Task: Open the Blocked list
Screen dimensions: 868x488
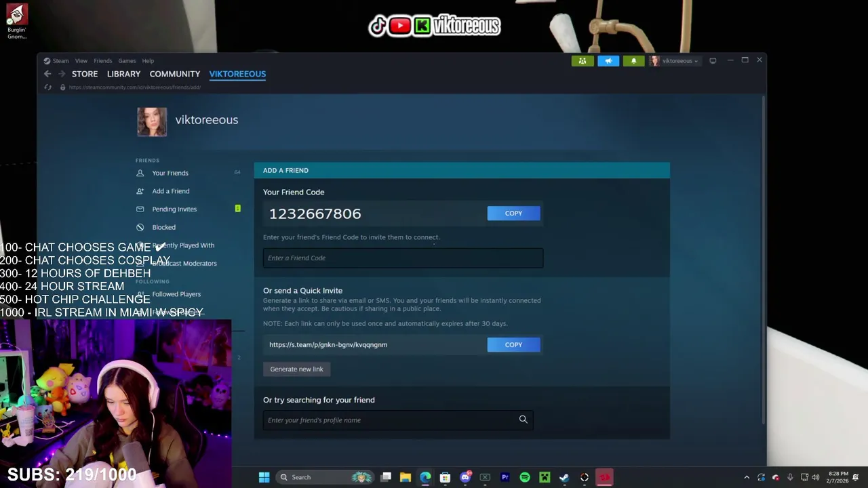Action: pos(163,228)
